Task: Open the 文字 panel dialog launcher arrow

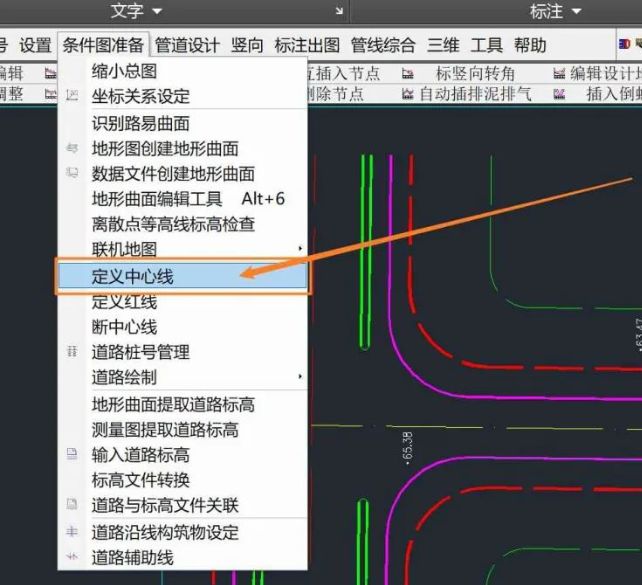Action: 339,11
